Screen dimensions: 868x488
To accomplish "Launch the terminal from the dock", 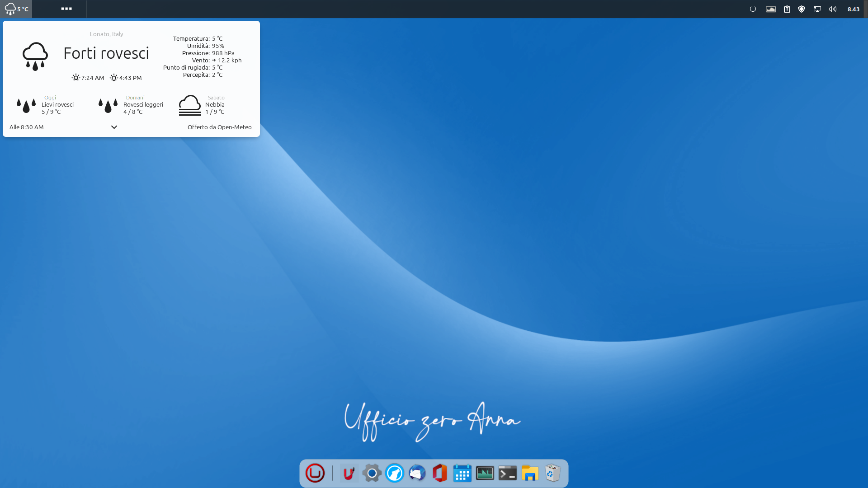I will (x=507, y=473).
